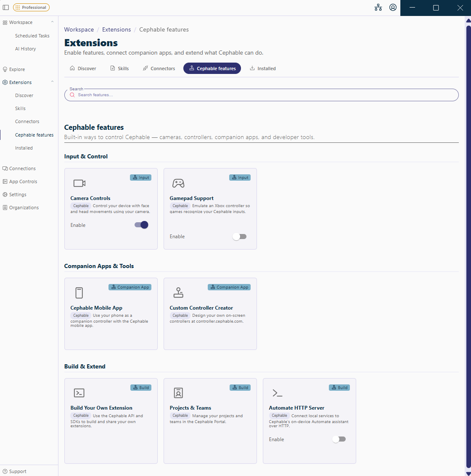Click the Build tag on Automate HTTP Server
The width and height of the screenshot is (471, 476).
point(339,388)
